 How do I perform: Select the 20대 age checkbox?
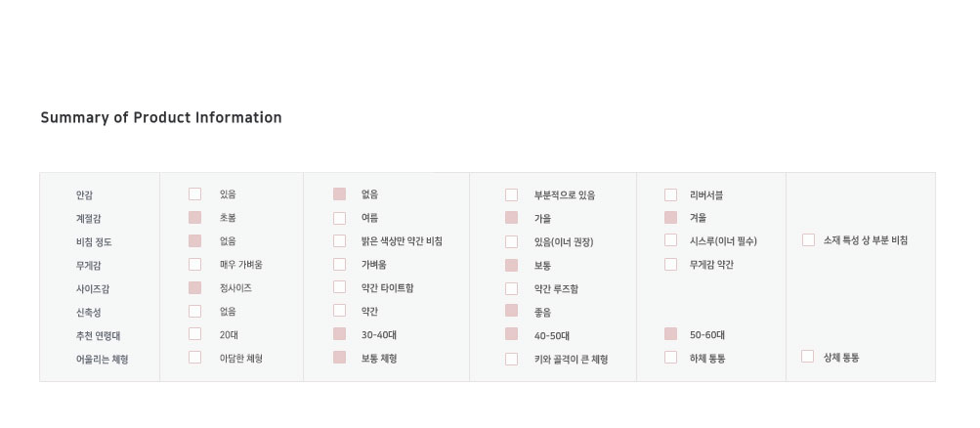pyautogui.click(x=194, y=334)
